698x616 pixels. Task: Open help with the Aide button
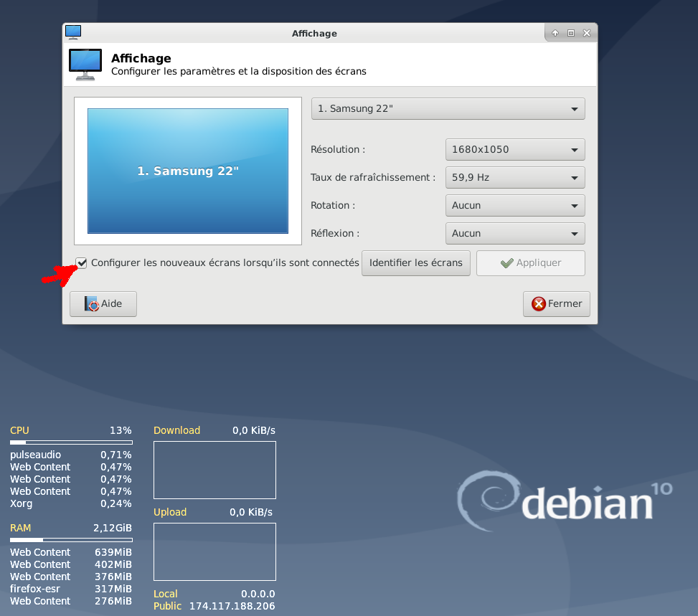(x=103, y=303)
